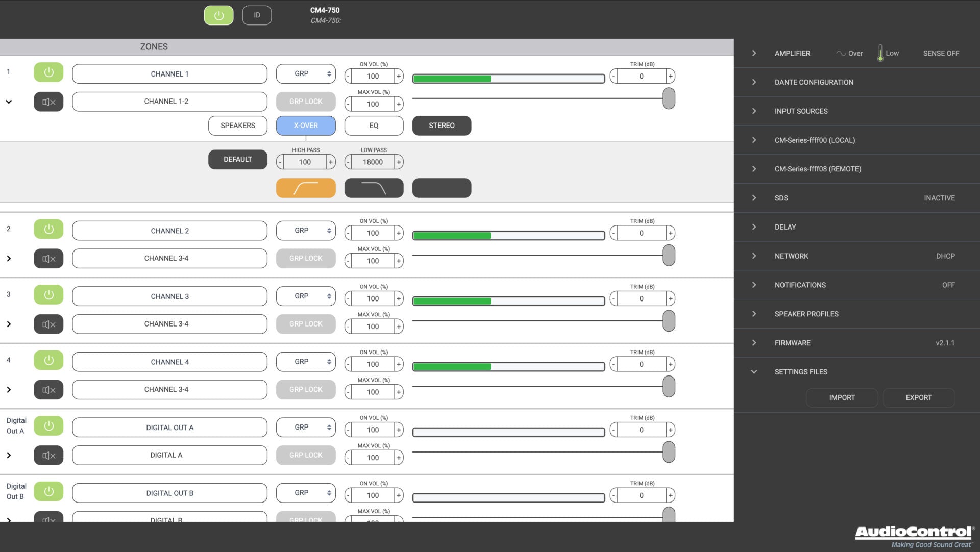Toggle power for Channel 1 zone
This screenshot has height=552, width=980.
click(48, 72)
